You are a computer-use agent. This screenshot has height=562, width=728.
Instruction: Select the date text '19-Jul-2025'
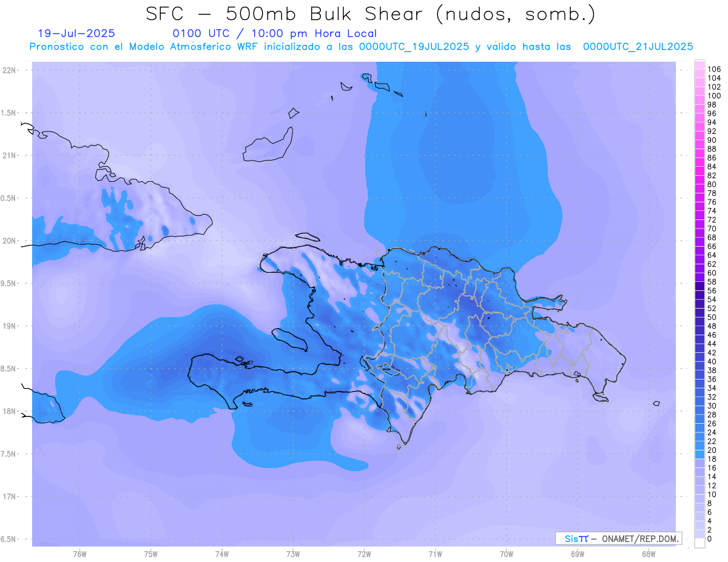point(76,33)
